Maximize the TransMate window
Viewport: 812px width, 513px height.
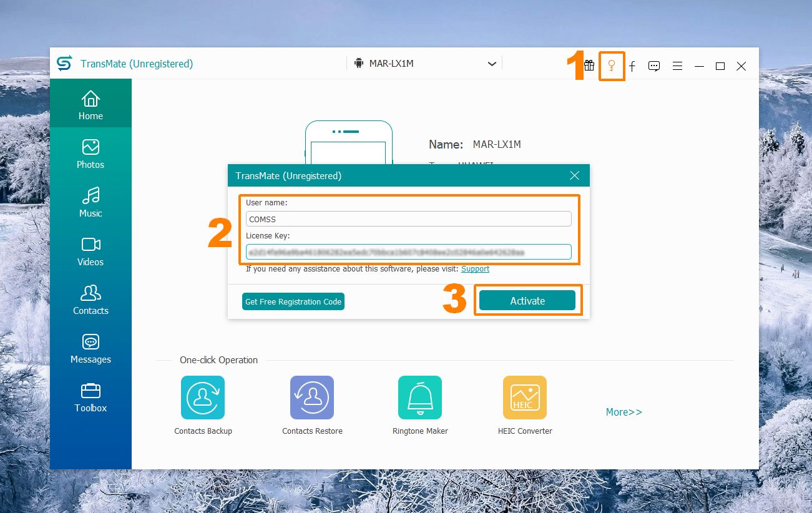click(720, 66)
